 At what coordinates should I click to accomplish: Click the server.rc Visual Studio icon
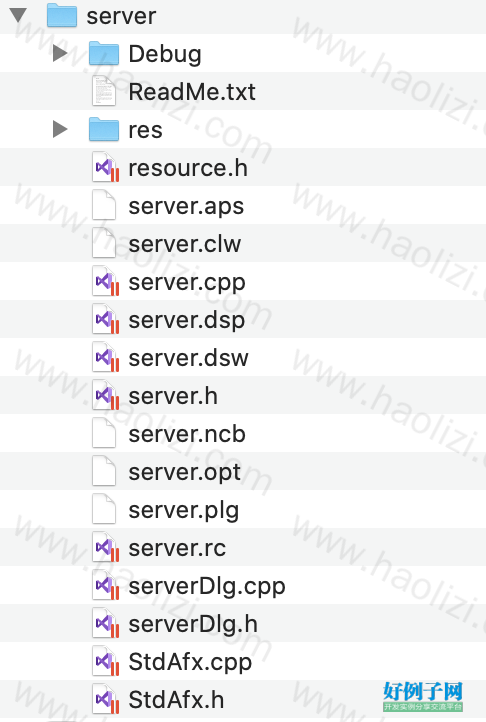point(105,547)
